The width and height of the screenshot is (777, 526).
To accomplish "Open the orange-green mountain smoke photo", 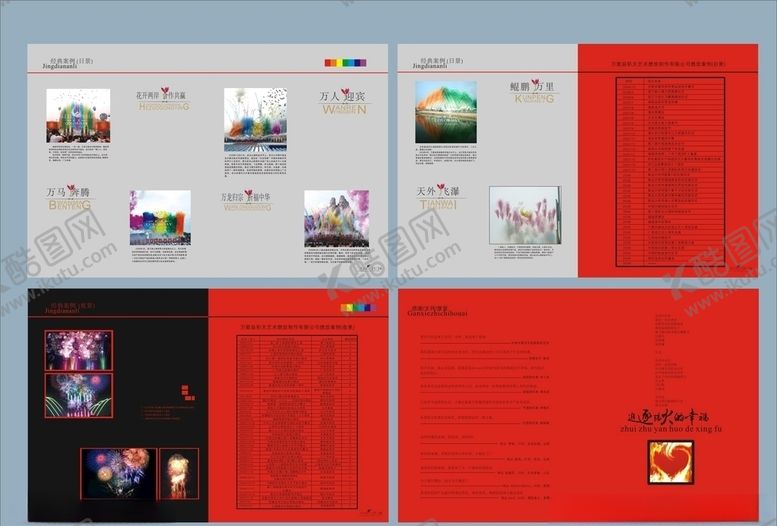I will pyautogui.click(x=446, y=112).
